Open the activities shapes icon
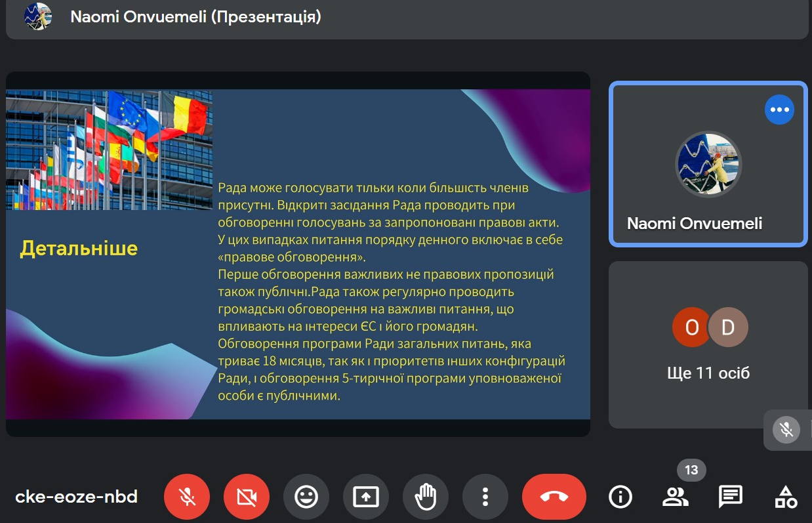 coord(786,497)
